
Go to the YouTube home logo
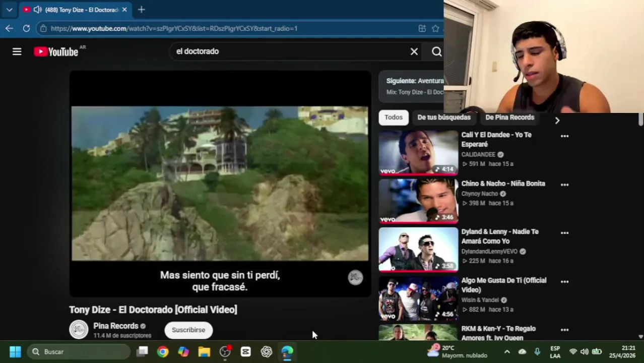tap(56, 51)
